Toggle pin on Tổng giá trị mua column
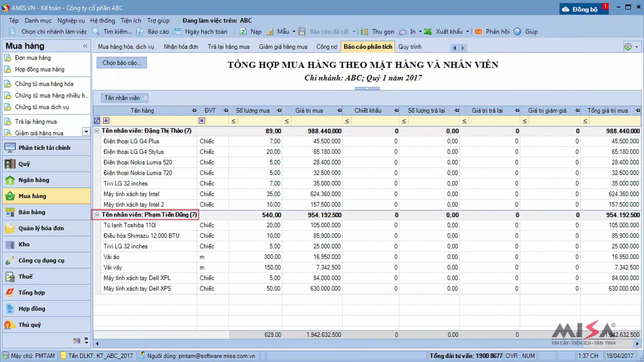Screen dimensions: 644x362 [x=638, y=110]
